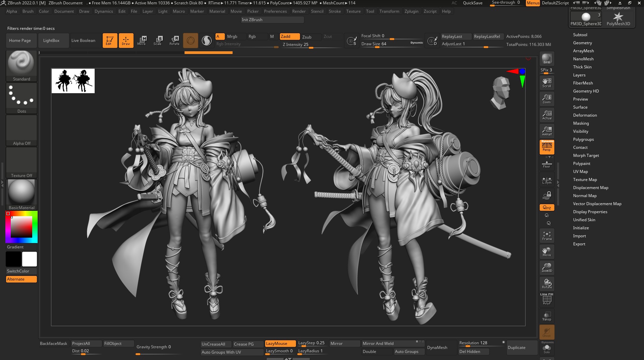Select the Edit mode icon
Viewport: 644px width, 360px height.
click(110, 41)
